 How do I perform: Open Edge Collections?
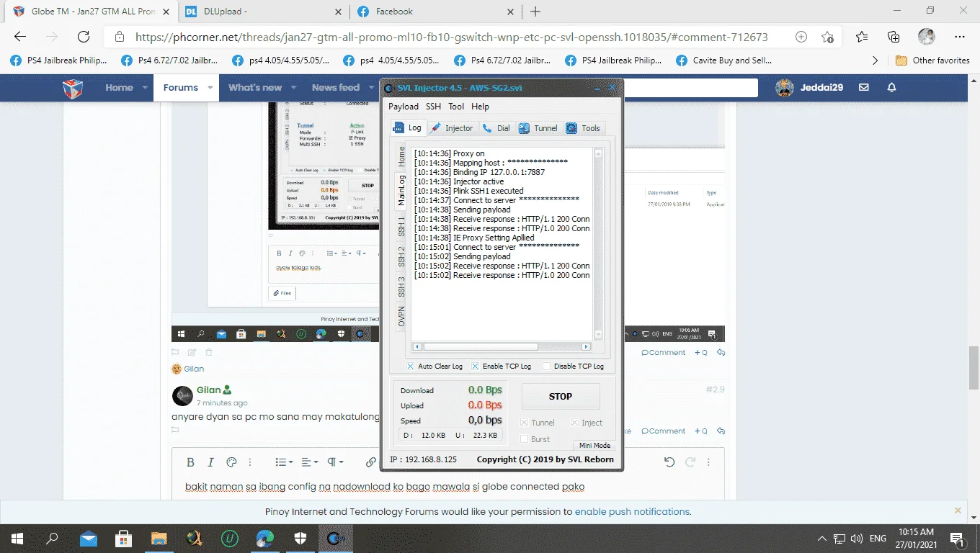tap(894, 37)
